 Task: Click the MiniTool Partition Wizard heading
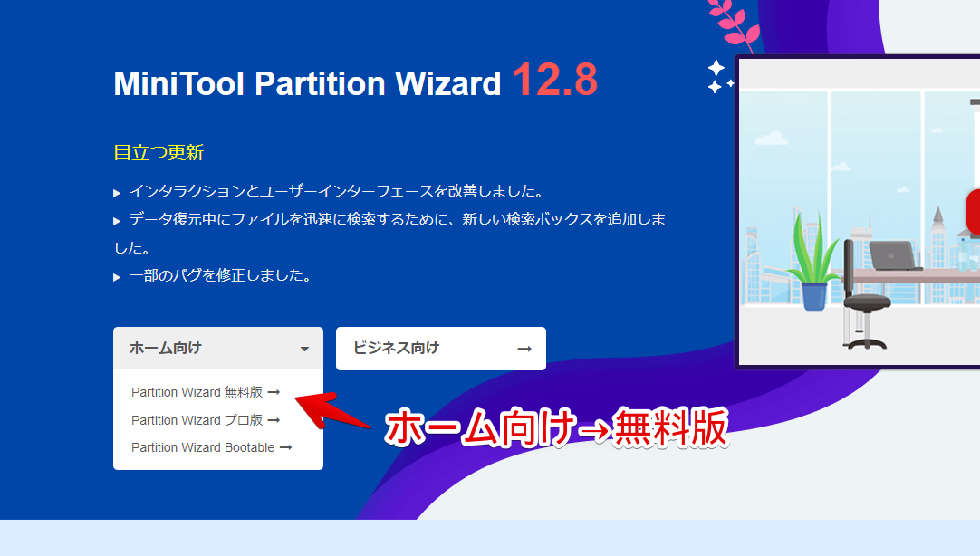pos(307,83)
